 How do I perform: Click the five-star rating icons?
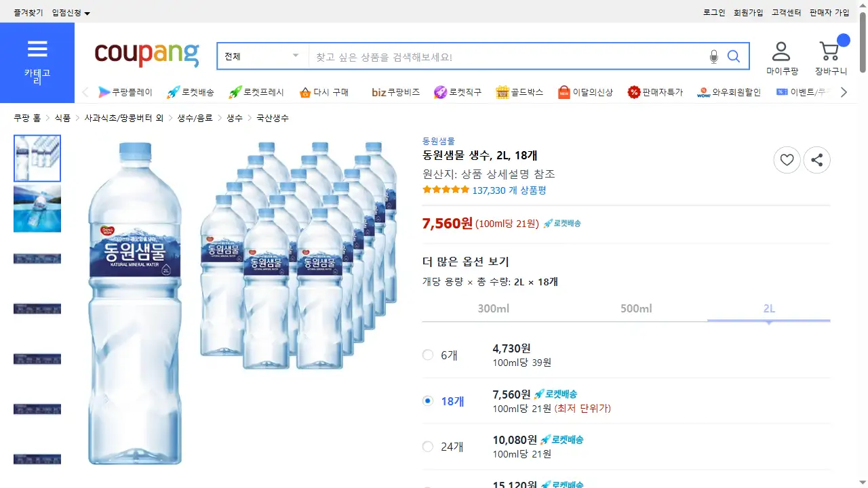446,190
